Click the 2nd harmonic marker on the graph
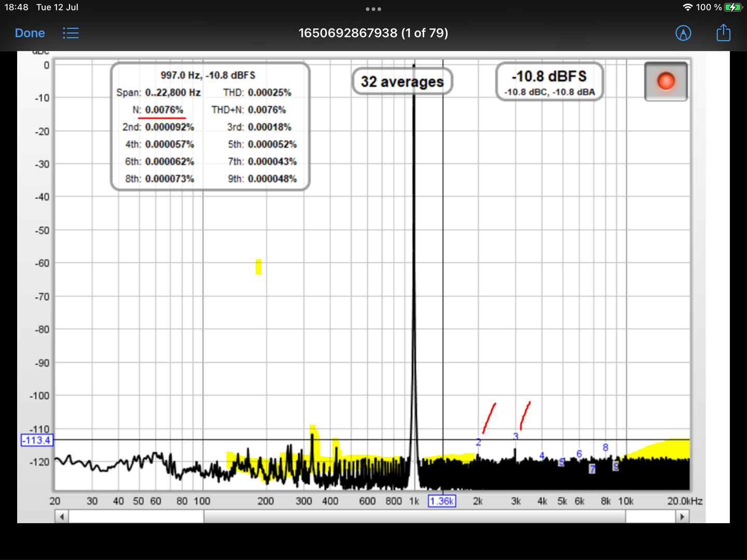Viewport: 747px width, 560px height. (x=478, y=442)
